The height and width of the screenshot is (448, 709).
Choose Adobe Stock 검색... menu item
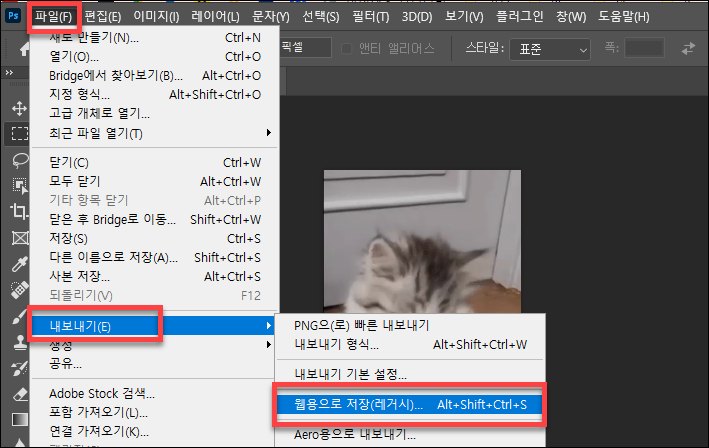[x=155, y=394]
